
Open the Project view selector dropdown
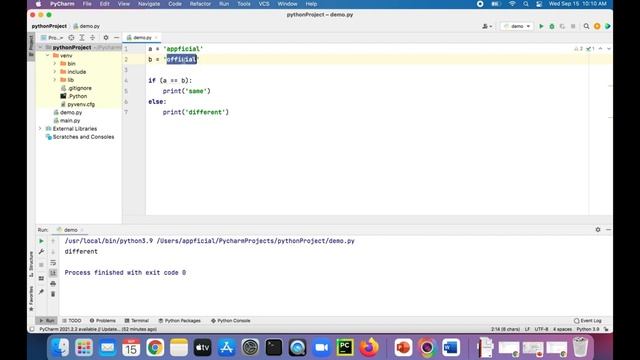[x=52, y=38]
